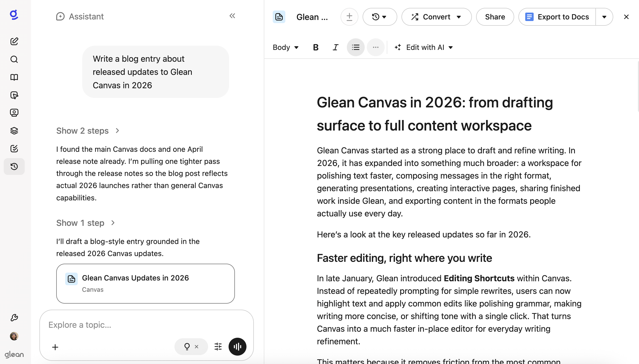Click the lightbulb deep-thinking chip

click(x=187, y=347)
